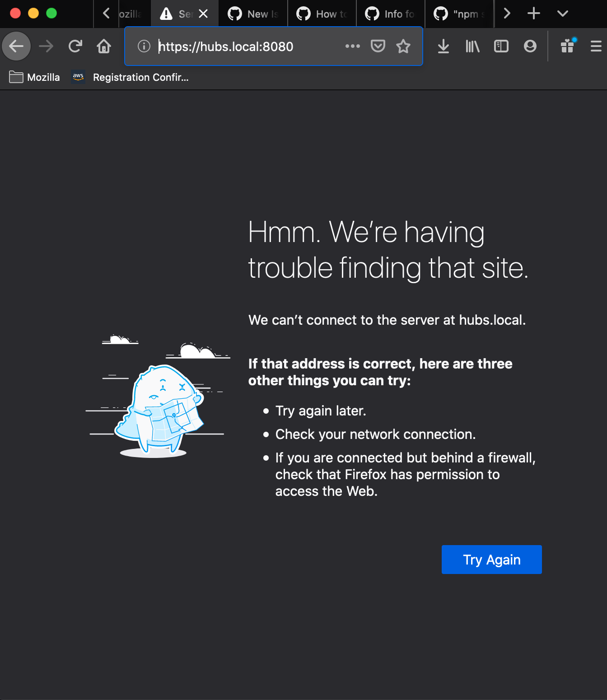This screenshot has width=607, height=700.
Task: Open Registration Confir... bookmark
Action: point(130,77)
